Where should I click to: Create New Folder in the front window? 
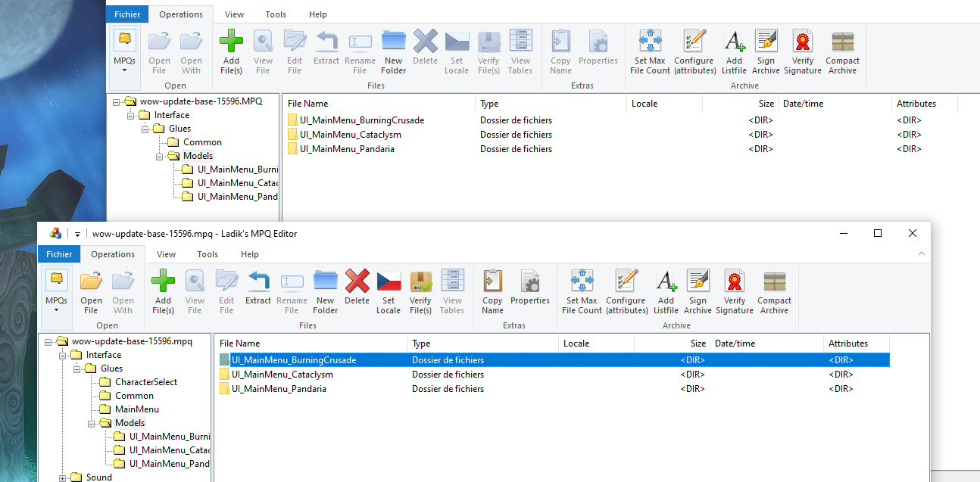tap(325, 291)
